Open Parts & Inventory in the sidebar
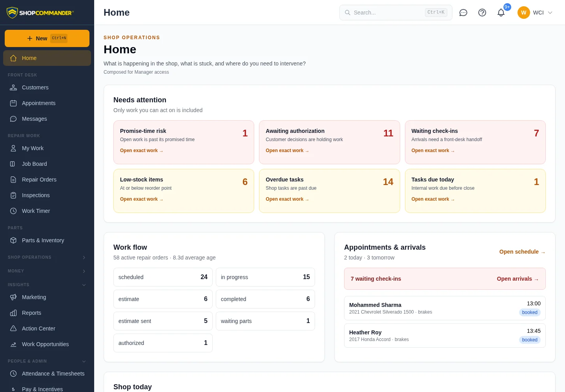Screen dimensions: 565x392 (47, 240)
